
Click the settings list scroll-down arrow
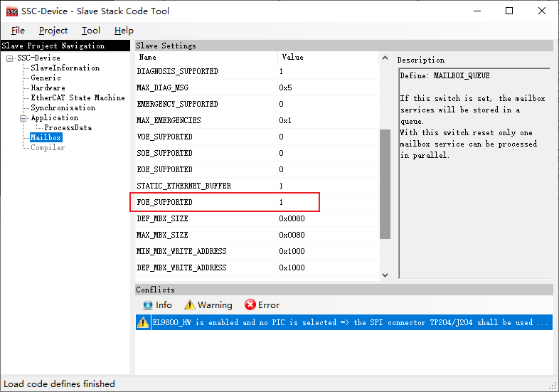[x=385, y=275]
